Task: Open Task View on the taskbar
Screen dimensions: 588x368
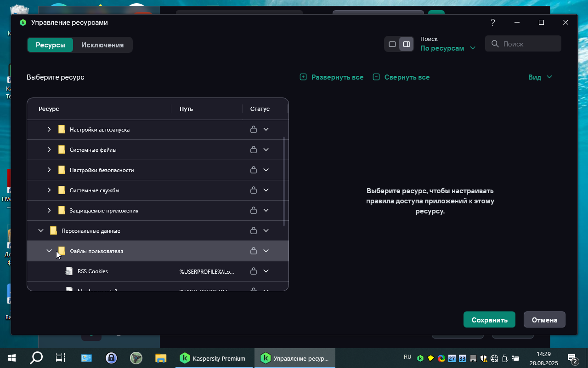Action: pyautogui.click(x=61, y=358)
